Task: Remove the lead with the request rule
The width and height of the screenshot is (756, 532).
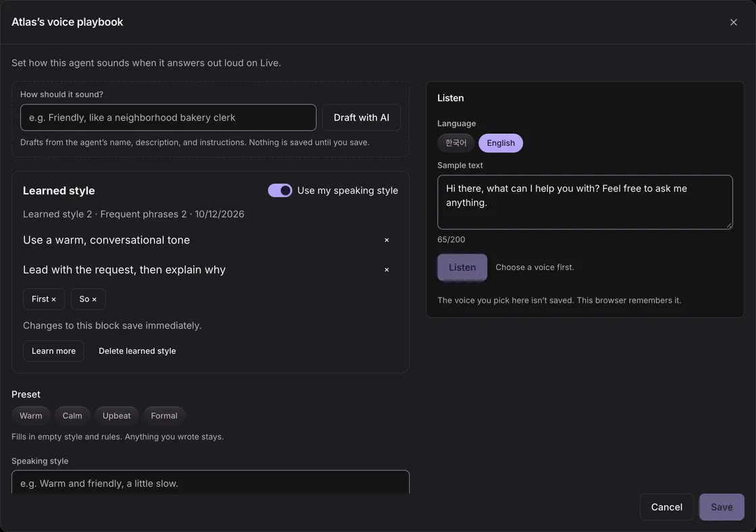Action: click(387, 270)
